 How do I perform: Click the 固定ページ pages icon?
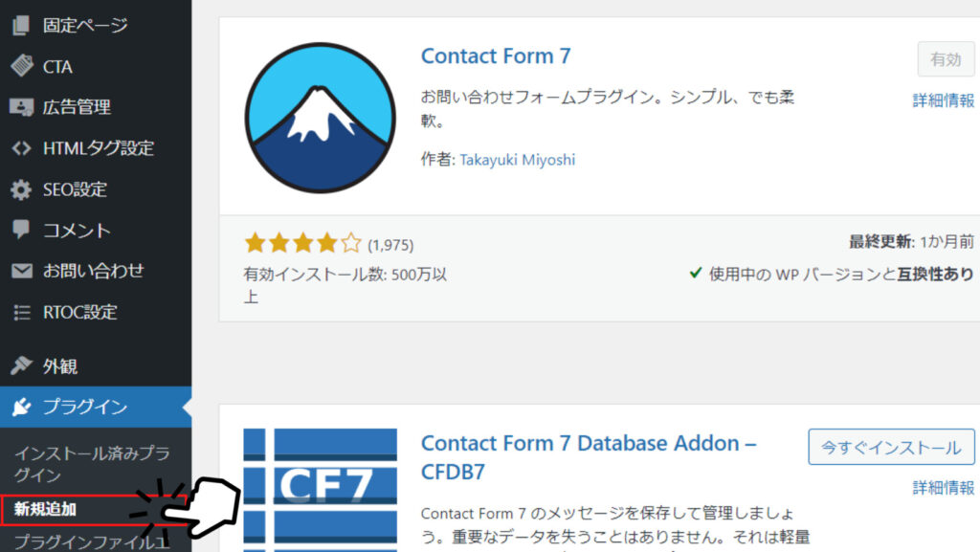(21, 25)
